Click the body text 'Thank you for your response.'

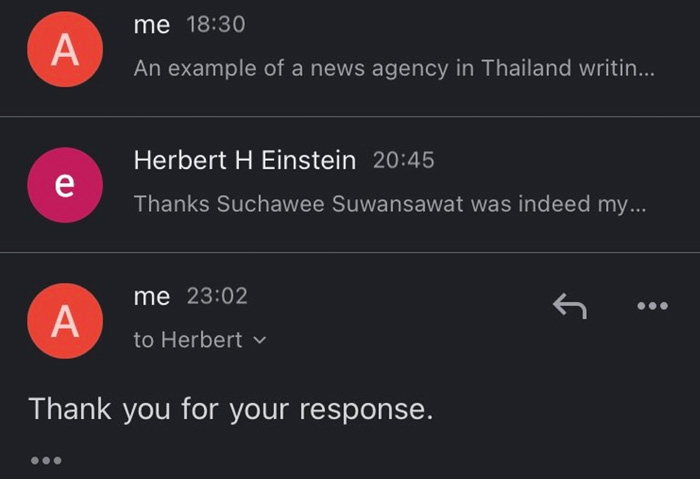click(231, 409)
